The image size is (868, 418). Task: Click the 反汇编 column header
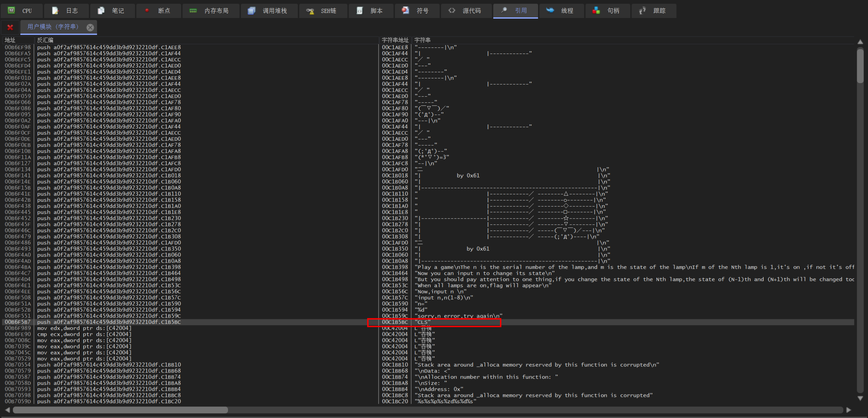pos(45,40)
